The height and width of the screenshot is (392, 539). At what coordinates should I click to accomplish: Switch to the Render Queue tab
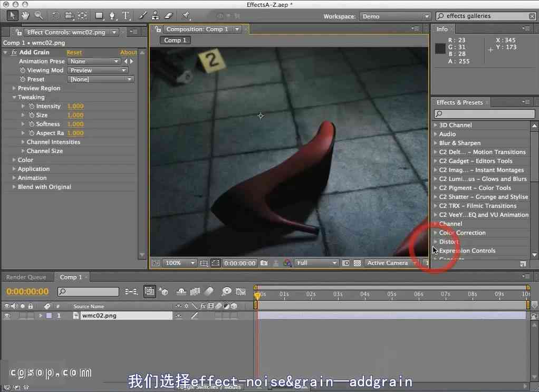(x=26, y=277)
